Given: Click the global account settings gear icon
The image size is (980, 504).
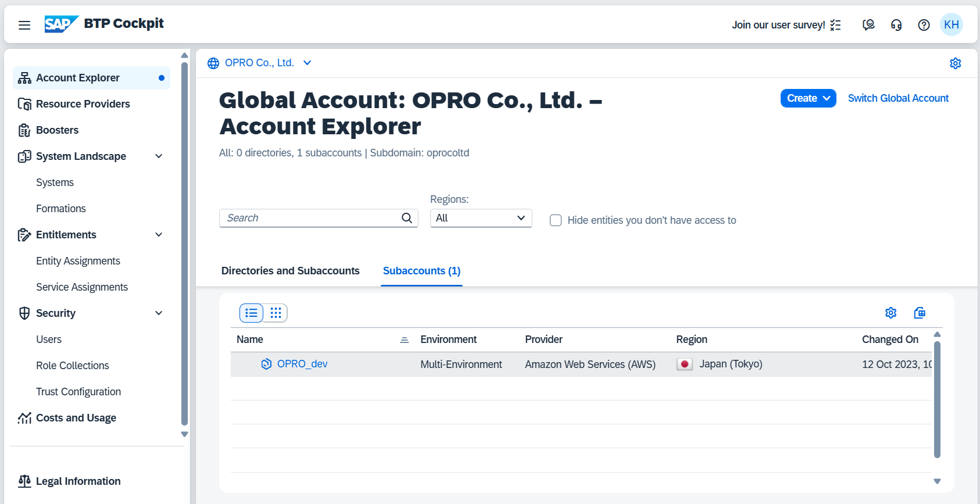Looking at the screenshot, I should [x=955, y=63].
